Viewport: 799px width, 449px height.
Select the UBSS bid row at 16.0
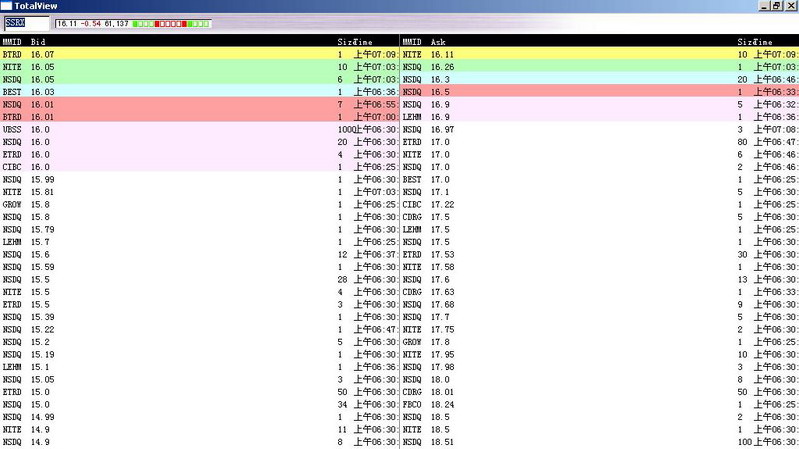(x=200, y=129)
